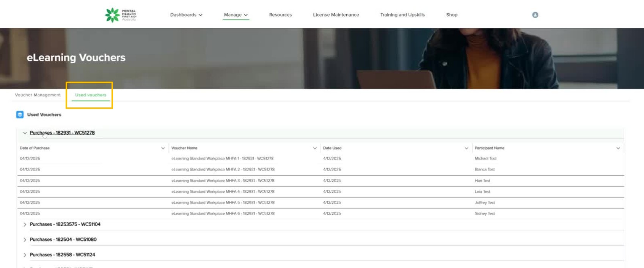This screenshot has width=644, height=268.
Task: Switch to the Voucher Management tab
Action: coord(38,95)
